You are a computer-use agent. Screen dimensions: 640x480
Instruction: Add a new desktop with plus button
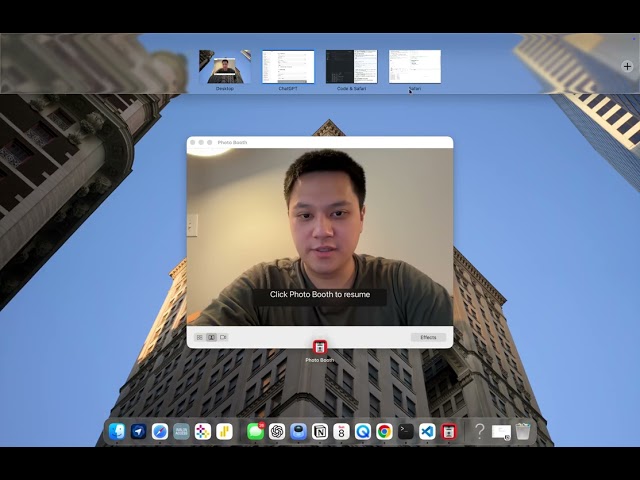(x=627, y=66)
